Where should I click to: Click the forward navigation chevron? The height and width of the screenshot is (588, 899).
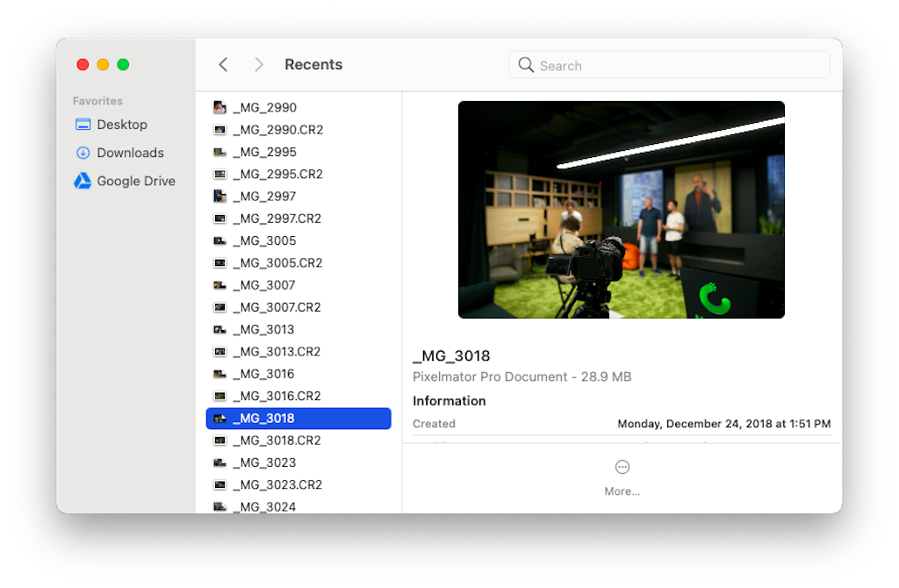[259, 64]
